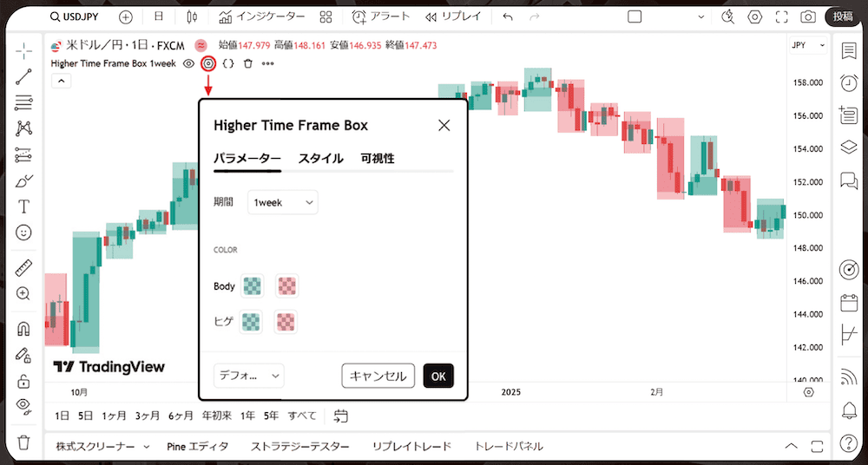
Task: Delete indicator with trash icon
Action: pyautogui.click(x=248, y=63)
